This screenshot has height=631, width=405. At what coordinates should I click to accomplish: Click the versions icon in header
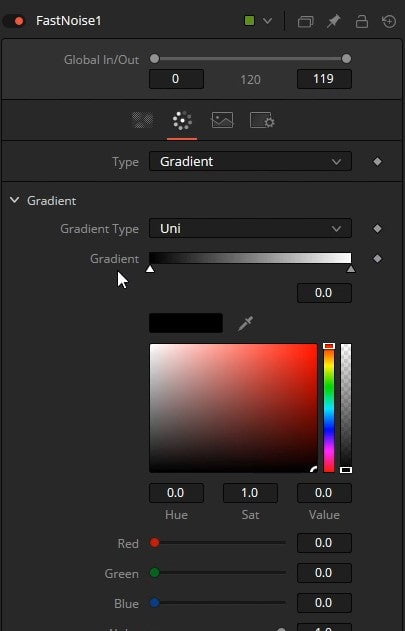[x=306, y=21]
